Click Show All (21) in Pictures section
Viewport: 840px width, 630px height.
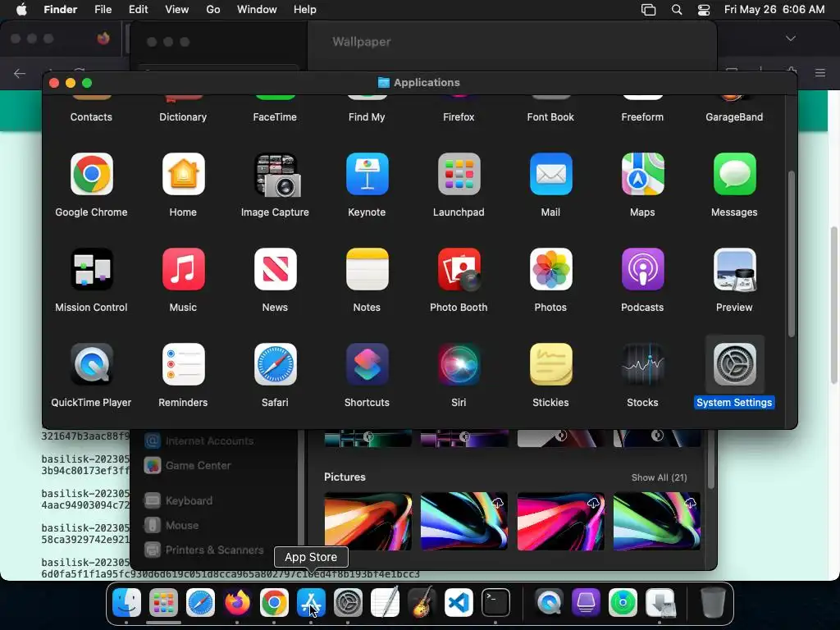pyautogui.click(x=659, y=477)
